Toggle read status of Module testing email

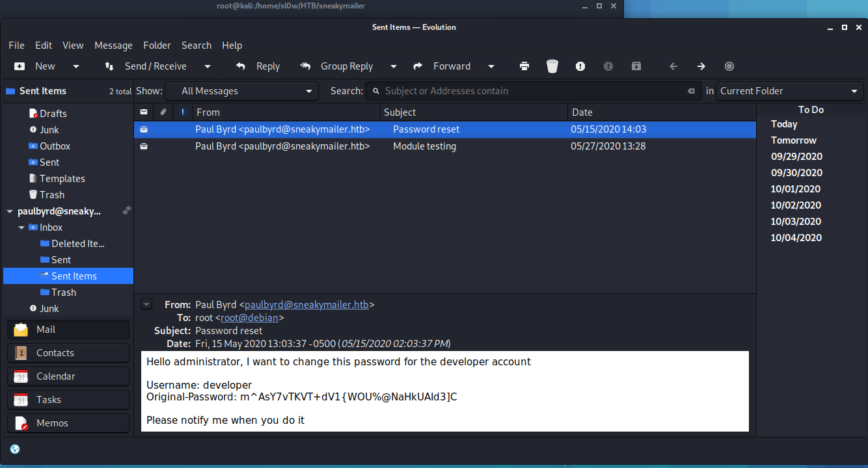click(144, 146)
